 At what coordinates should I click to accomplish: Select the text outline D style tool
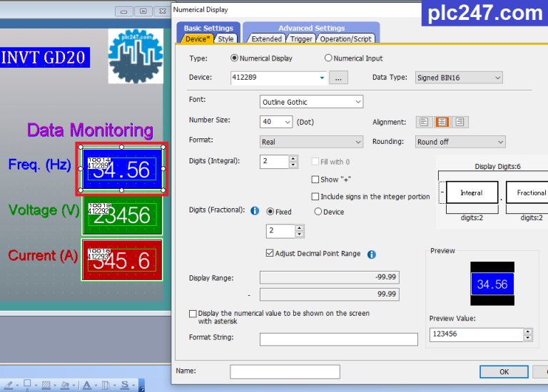point(106,385)
